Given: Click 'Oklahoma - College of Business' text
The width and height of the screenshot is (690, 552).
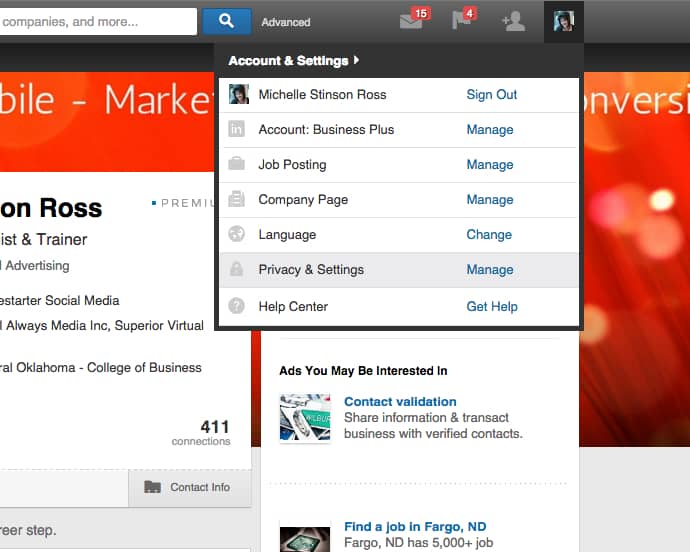Looking at the screenshot, I should point(109,368).
